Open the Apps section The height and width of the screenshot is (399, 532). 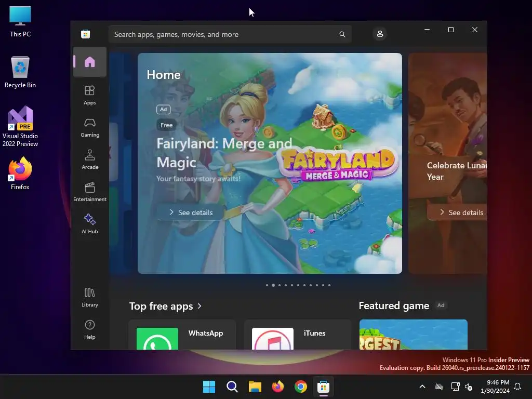90,96
